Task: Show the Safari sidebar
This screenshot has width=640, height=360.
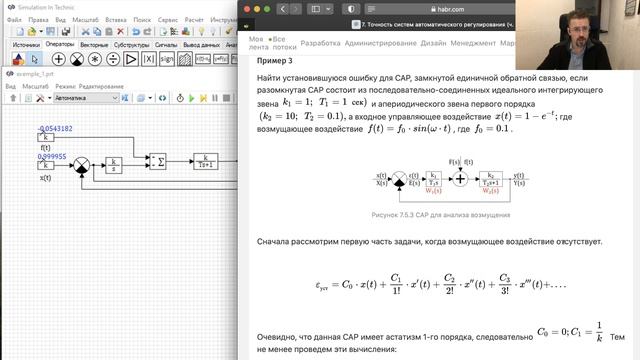Action: (316, 9)
